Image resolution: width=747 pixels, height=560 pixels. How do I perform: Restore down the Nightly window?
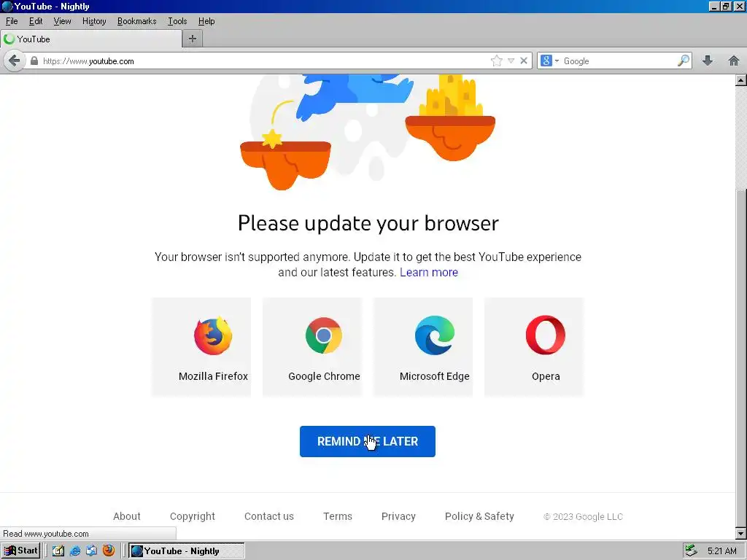pos(726,6)
